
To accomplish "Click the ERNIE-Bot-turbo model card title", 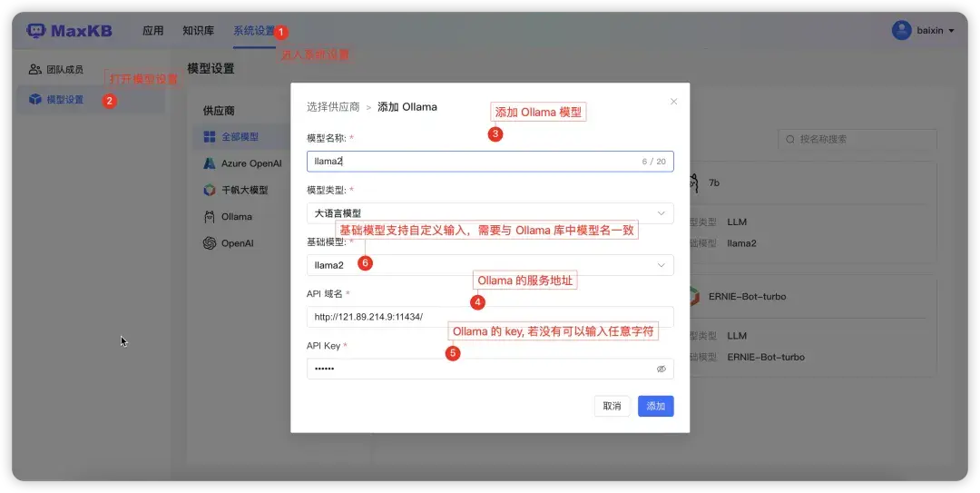I will pyautogui.click(x=748, y=297).
